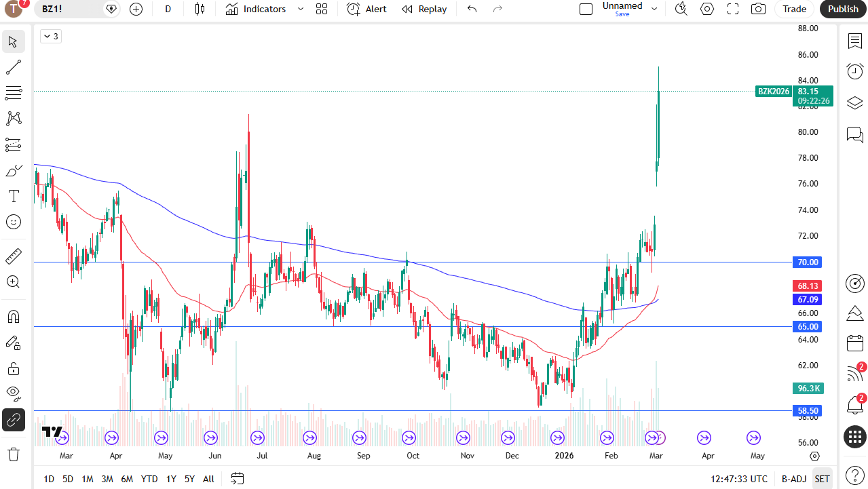Switch range to 1D
The width and height of the screenshot is (868, 489).
pyautogui.click(x=49, y=479)
